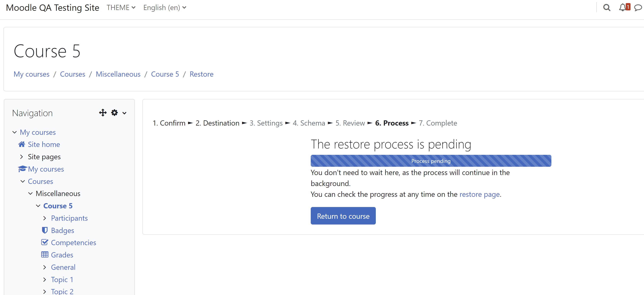Expand the General section node
The width and height of the screenshot is (644, 295).
click(x=45, y=267)
